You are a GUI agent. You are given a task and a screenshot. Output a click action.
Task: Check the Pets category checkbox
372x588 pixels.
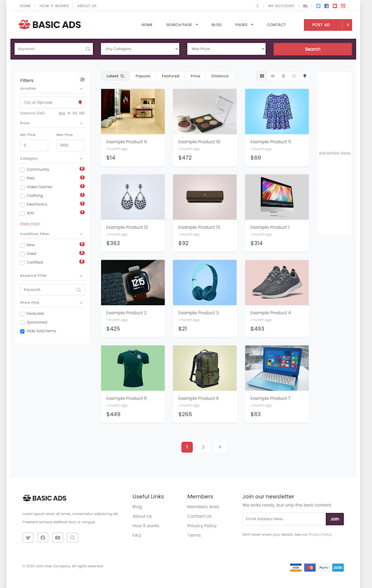coord(22,178)
